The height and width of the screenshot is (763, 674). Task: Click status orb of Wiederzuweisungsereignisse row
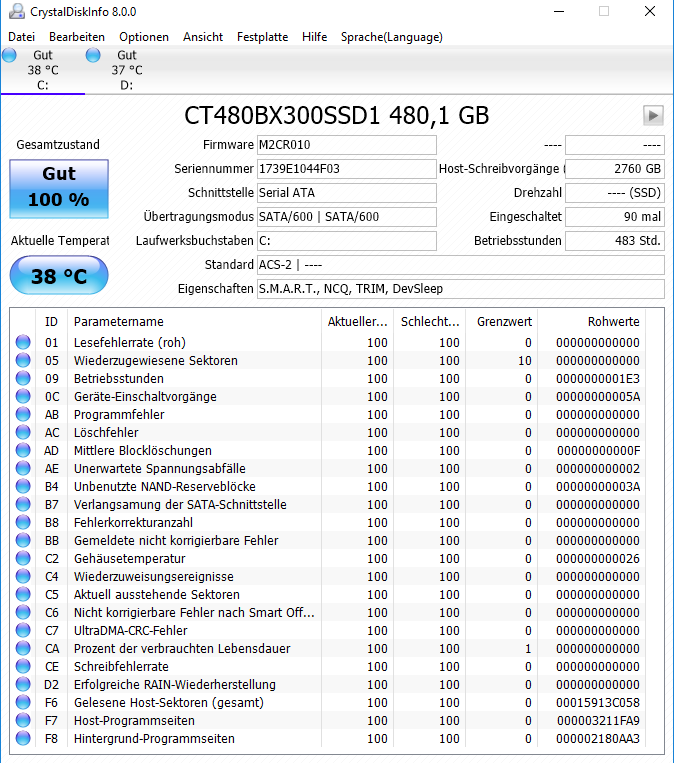point(23,576)
